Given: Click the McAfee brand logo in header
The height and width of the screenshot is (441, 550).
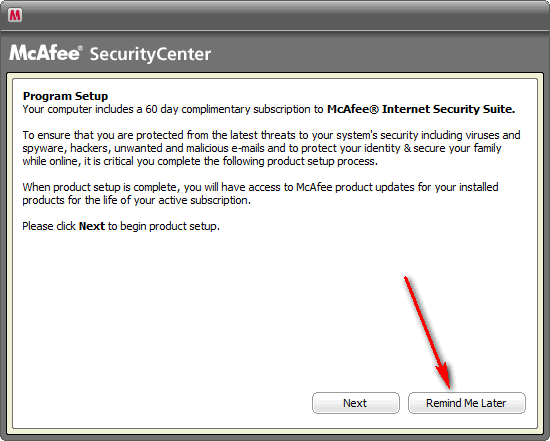Looking at the screenshot, I should 44,53.
